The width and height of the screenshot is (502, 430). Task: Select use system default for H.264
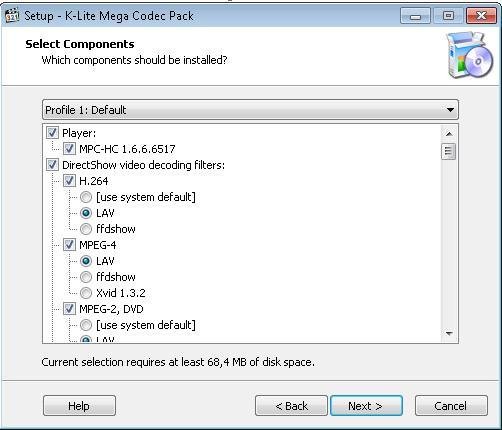(x=86, y=197)
